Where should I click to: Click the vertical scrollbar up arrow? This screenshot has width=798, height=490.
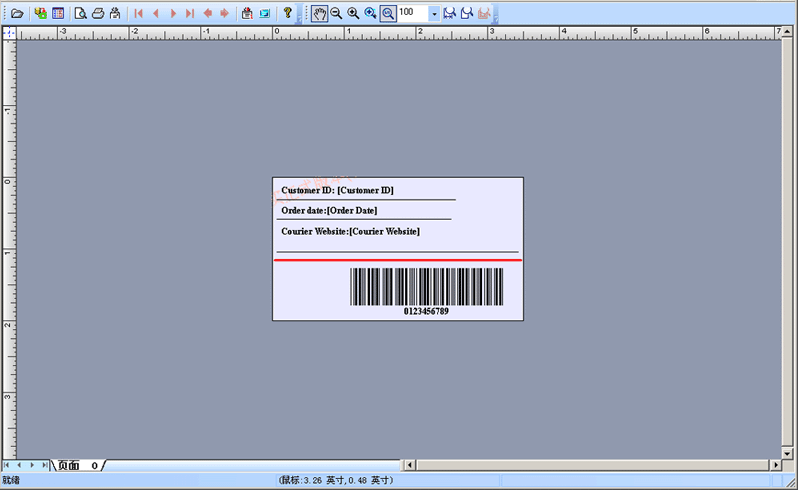tap(787, 32)
